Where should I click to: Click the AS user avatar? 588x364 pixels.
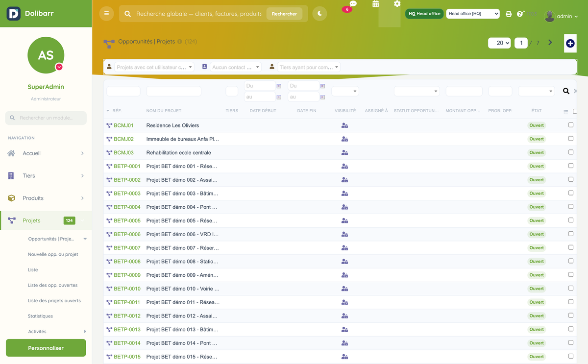tap(46, 55)
